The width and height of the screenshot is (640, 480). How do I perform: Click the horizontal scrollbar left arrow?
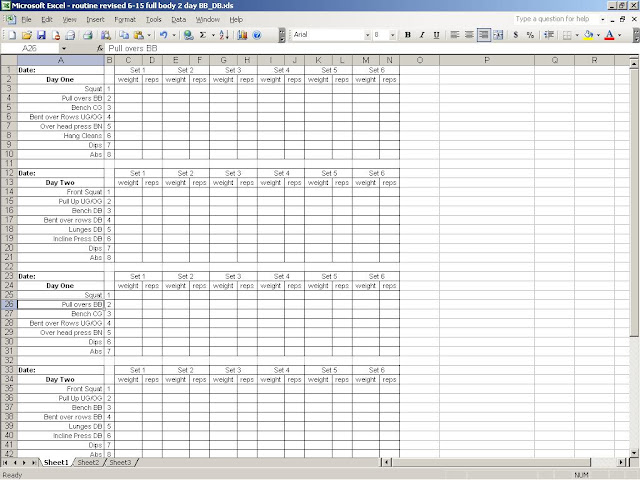coord(386,462)
